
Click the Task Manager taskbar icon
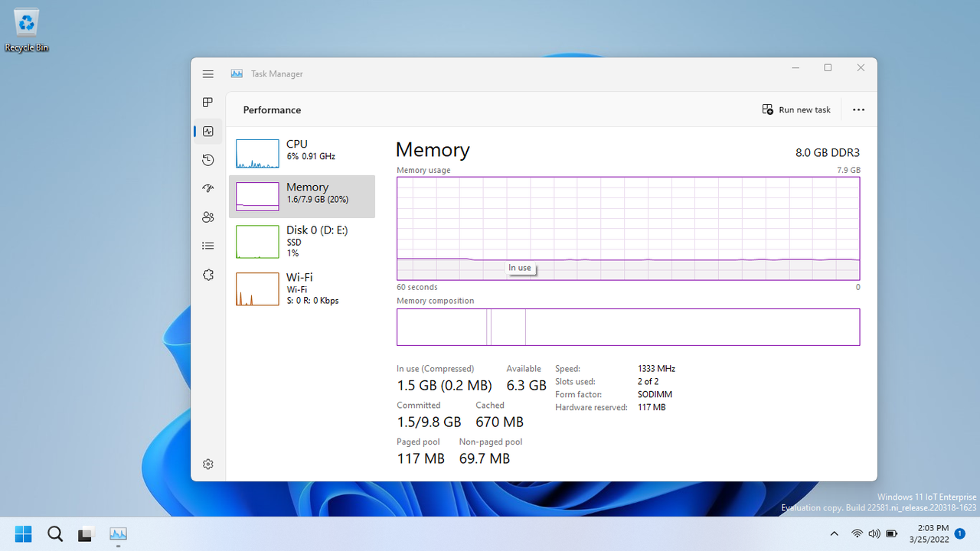[x=118, y=533]
